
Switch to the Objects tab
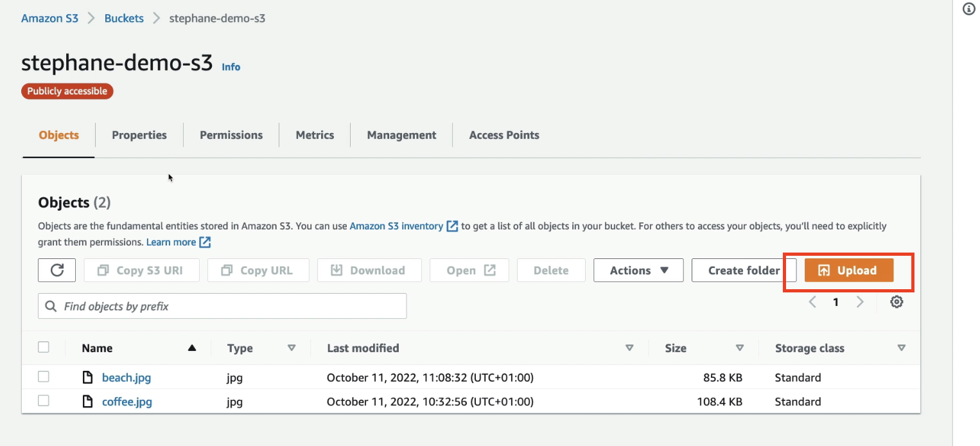pyautogui.click(x=59, y=135)
